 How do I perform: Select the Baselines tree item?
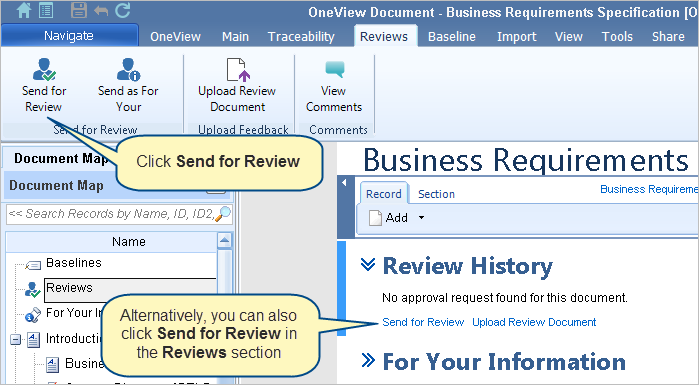[x=74, y=263]
